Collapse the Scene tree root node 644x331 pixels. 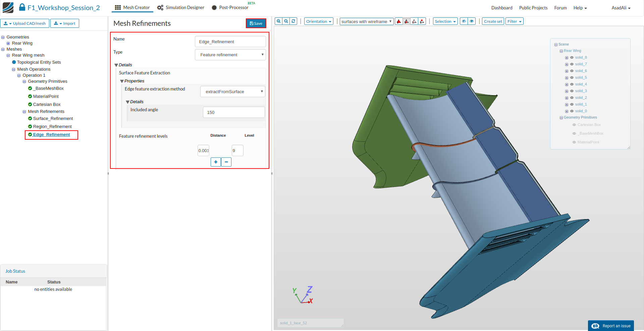556,45
